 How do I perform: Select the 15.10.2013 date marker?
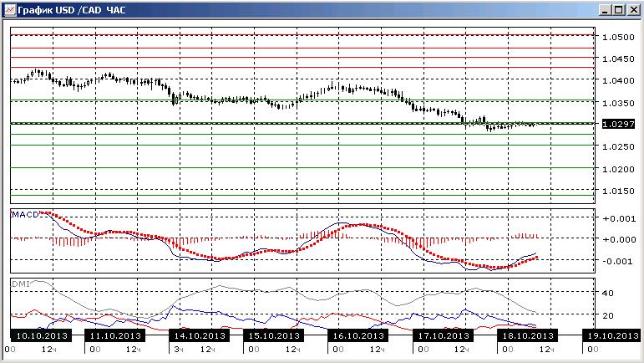pyautogui.click(x=273, y=335)
